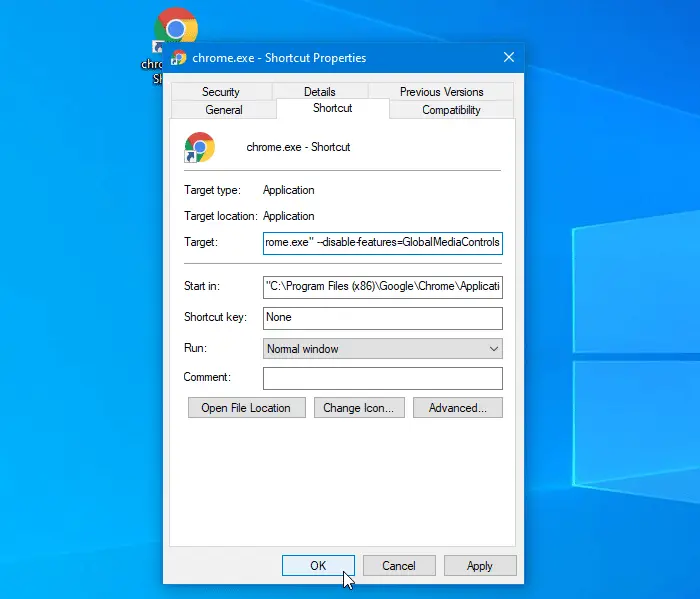
Task: Click the 'Target location:' label
Action: coord(221,216)
